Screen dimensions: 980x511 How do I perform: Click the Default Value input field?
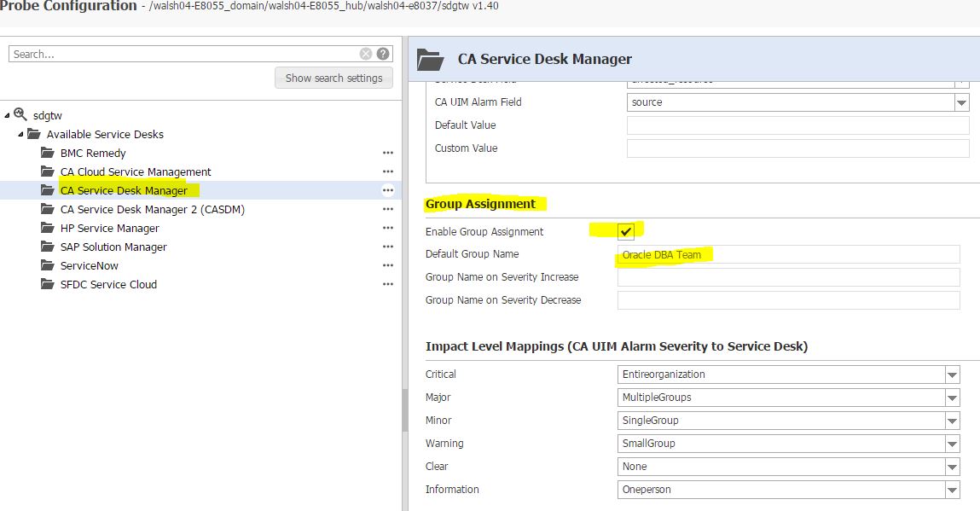(x=797, y=125)
